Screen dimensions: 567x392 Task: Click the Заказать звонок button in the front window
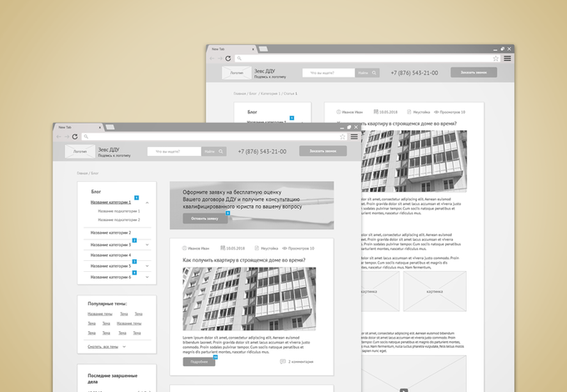[x=323, y=151]
